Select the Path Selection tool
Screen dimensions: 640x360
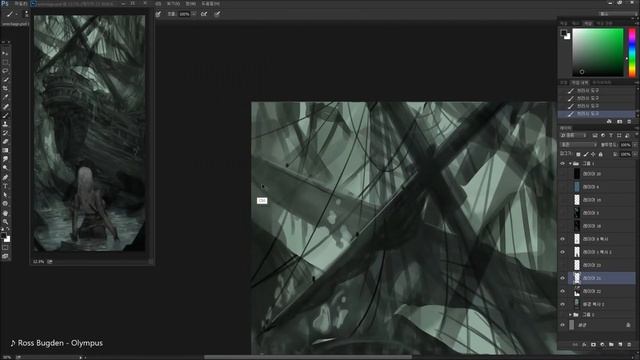pyautogui.click(x=5, y=195)
